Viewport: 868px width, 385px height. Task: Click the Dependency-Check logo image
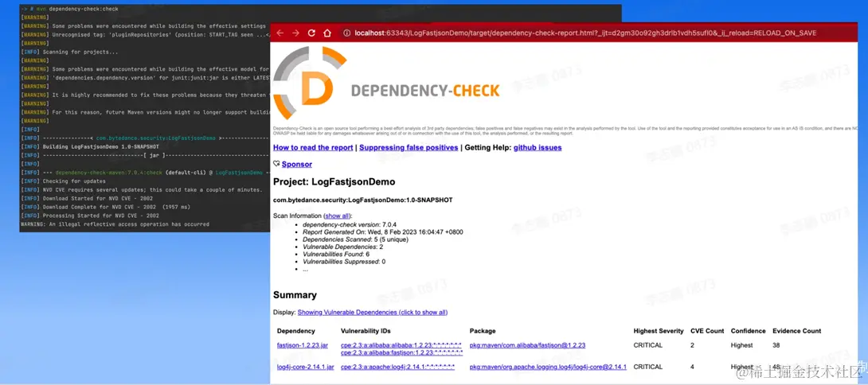[x=386, y=83]
